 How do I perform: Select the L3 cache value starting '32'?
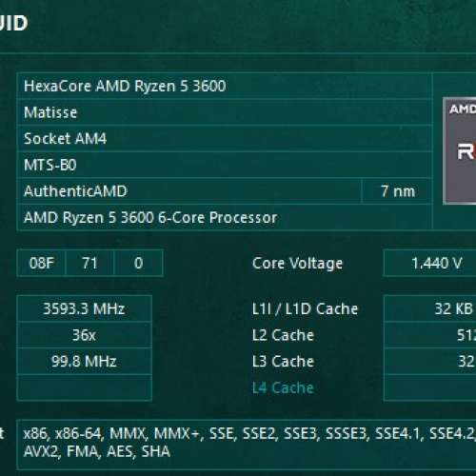[x=430, y=362]
